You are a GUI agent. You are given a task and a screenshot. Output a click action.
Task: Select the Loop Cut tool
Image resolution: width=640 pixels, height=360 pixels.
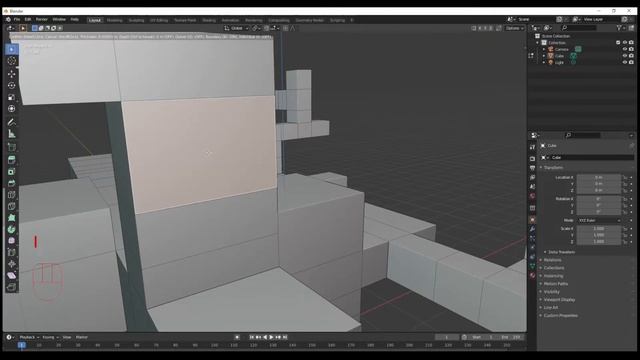(11, 195)
